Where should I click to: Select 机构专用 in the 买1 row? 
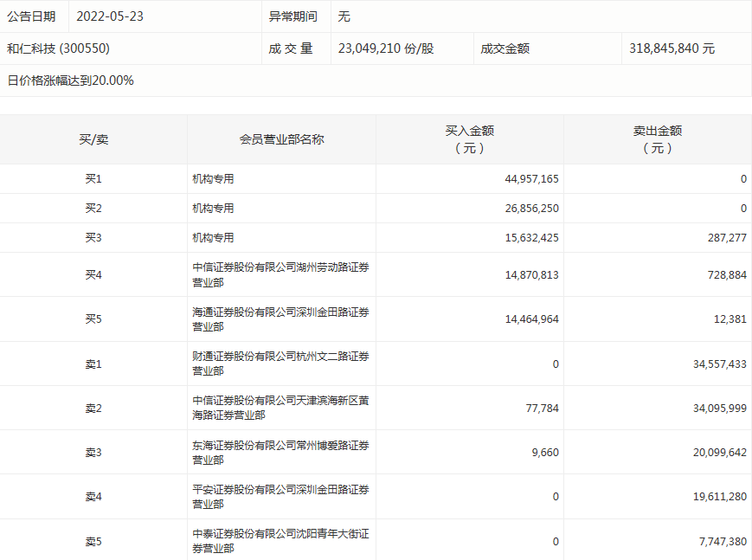pyautogui.click(x=213, y=179)
